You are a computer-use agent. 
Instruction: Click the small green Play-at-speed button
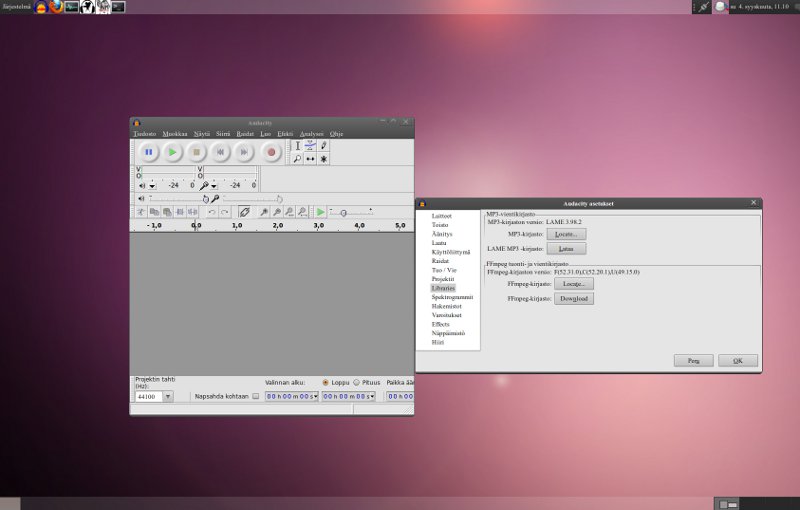[320, 212]
